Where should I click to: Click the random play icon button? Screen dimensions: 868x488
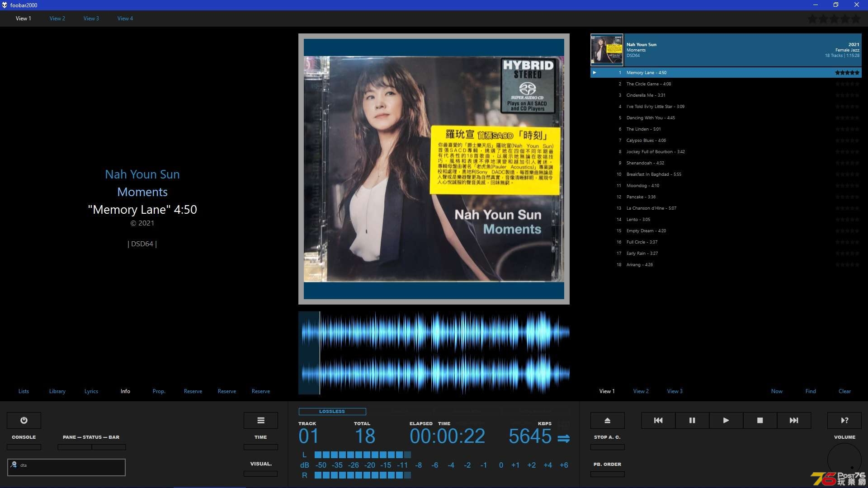coord(844,420)
